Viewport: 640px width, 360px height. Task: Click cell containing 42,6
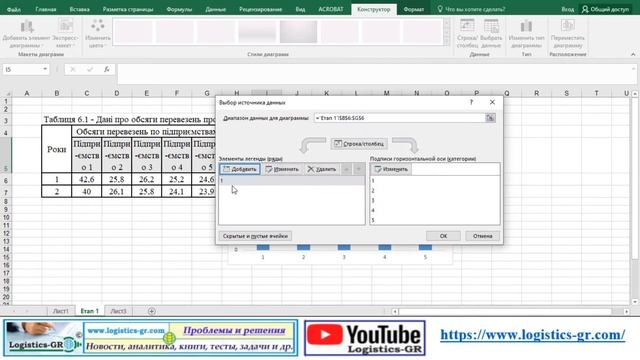click(x=87, y=179)
